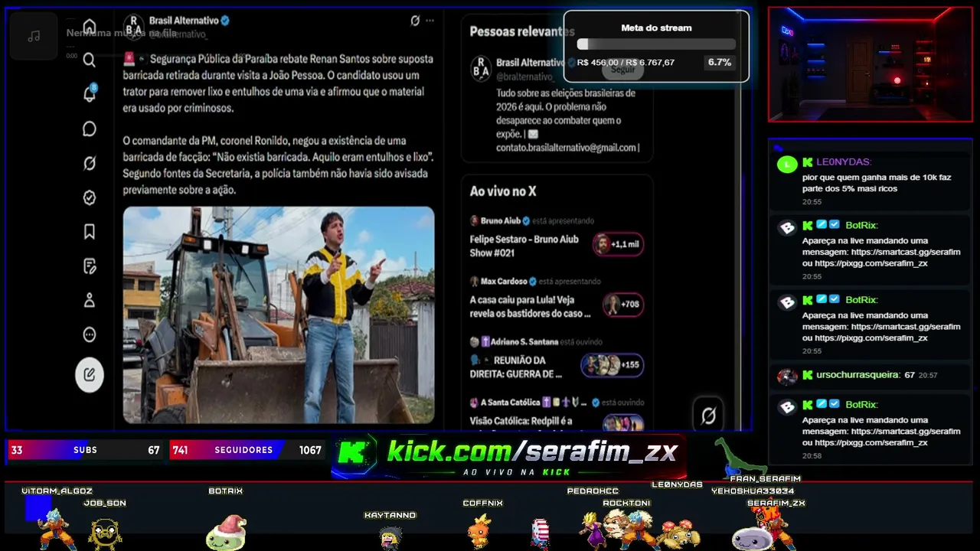Image resolution: width=980 pixels, height=551 pixels.
Task: Open the notifications bell in X sidebar
Action: (x=90, y=94)
